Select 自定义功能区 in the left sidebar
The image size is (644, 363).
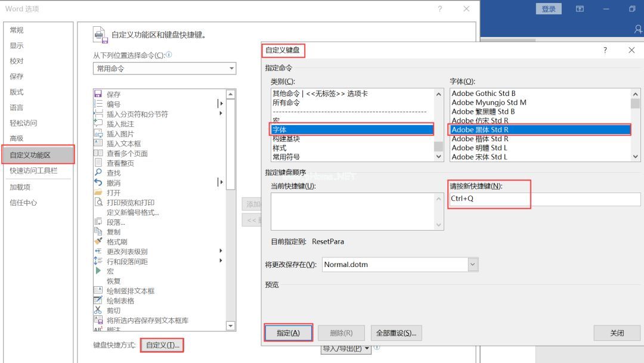38,155
